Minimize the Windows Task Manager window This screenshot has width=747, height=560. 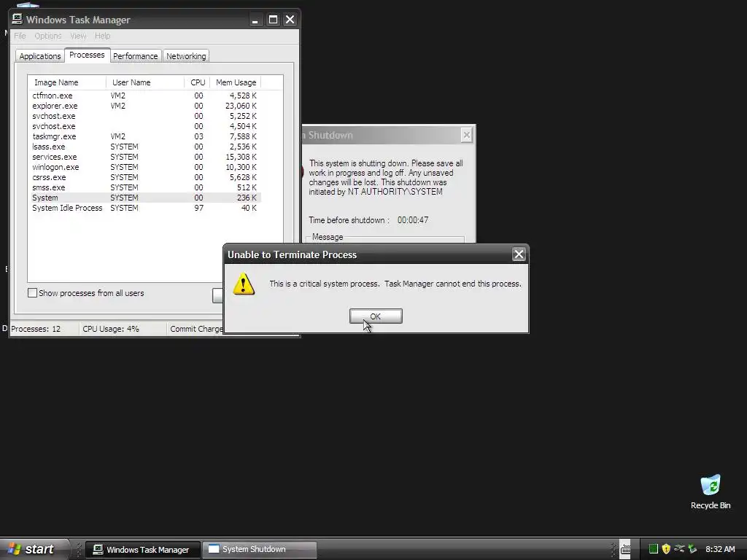click(255, 20)
